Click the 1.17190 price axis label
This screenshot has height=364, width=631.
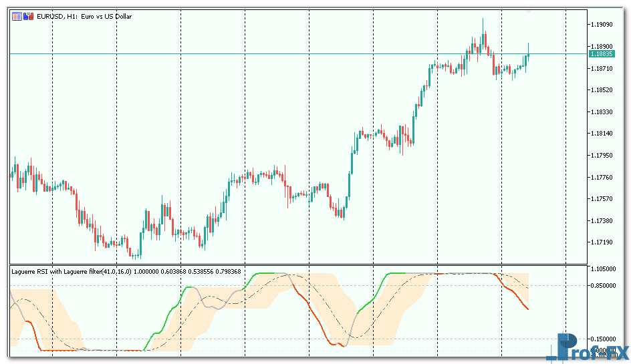coord(602,242)
